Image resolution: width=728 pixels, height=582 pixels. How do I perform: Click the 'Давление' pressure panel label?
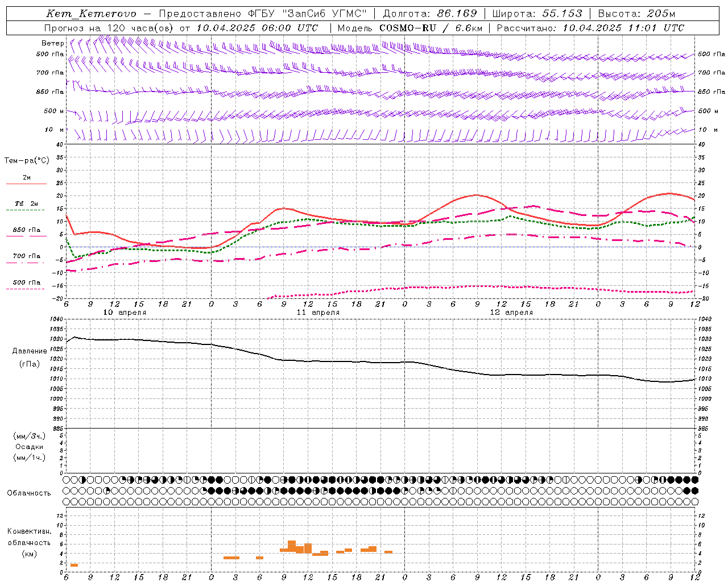(x=30, y=351)
